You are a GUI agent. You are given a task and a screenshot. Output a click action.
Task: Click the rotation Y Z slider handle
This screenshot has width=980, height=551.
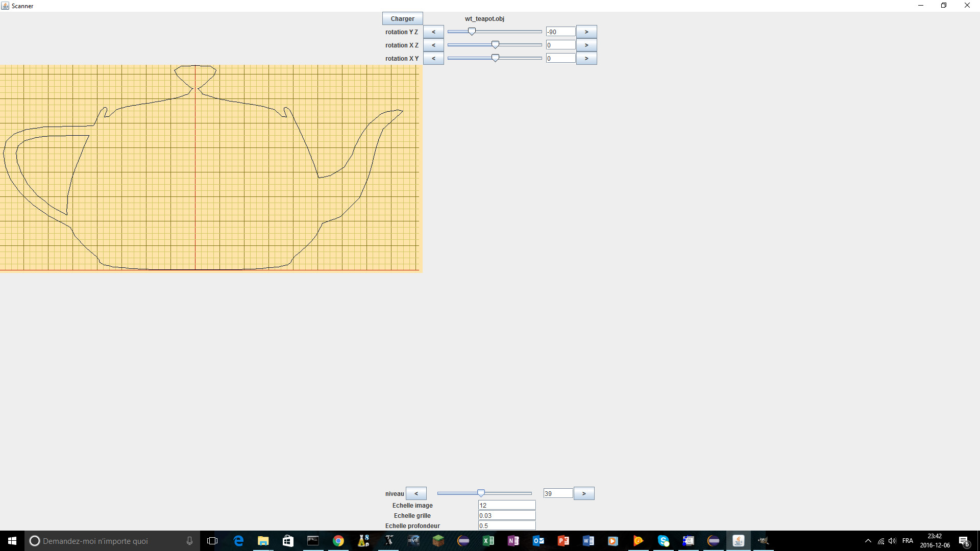472,32
